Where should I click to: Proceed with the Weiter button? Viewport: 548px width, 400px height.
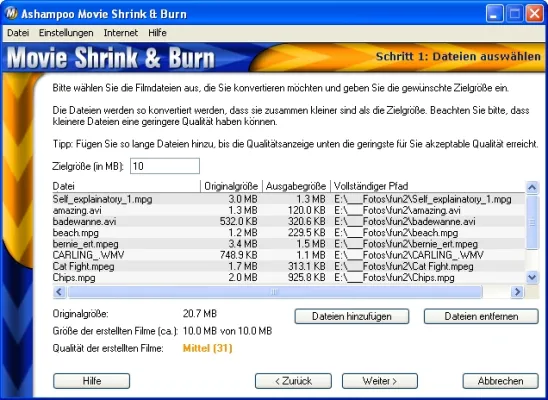coord(380,381)
